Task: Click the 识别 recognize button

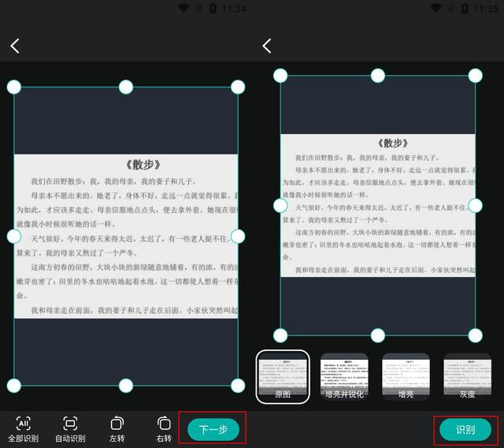Action: pyautogui.click(x=465, y=429)
